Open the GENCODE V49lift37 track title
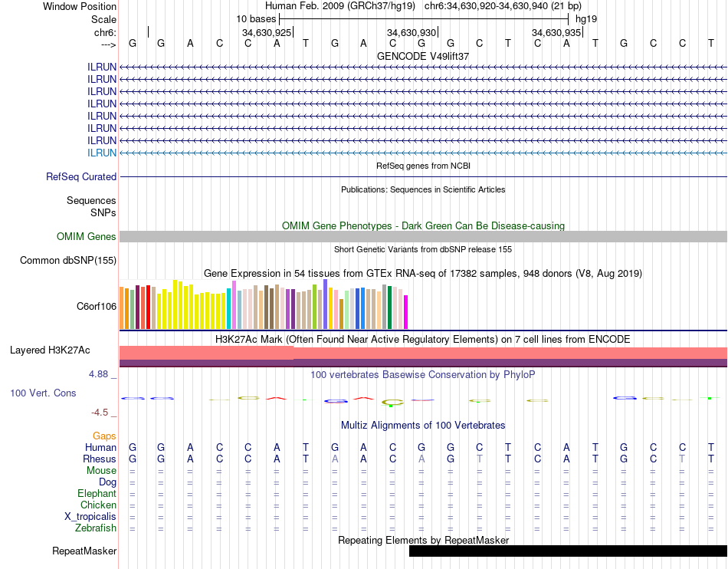Image resolution: width=728 pixels, height=569 pixels. tap(423, 56)
